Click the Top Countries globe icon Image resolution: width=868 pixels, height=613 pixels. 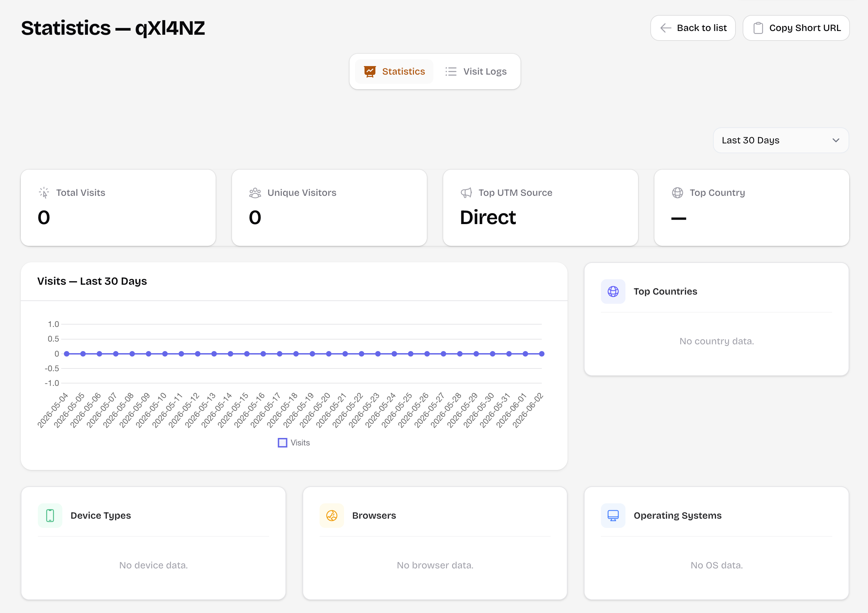click(x=613, y=292)
